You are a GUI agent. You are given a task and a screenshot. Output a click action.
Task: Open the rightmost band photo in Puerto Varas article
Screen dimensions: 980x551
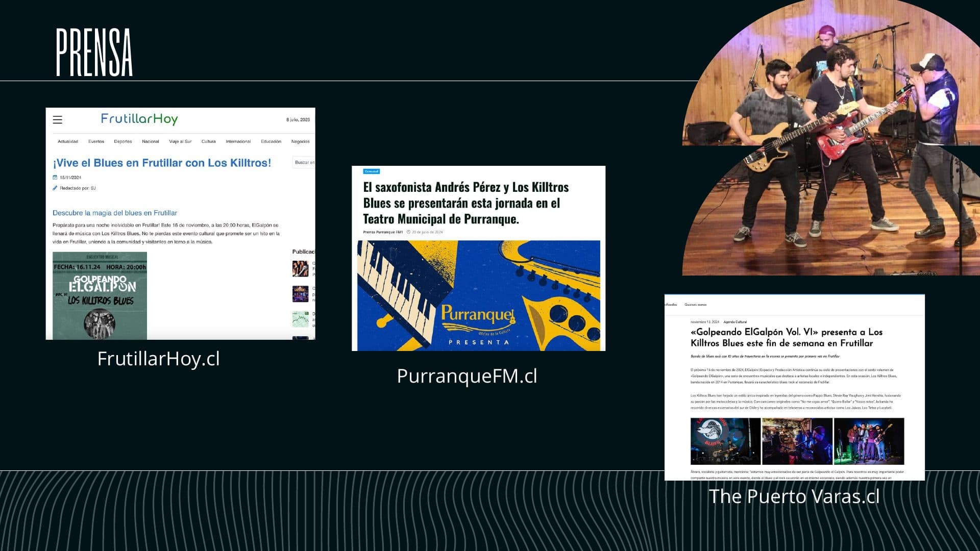click(x=869, y=441)
